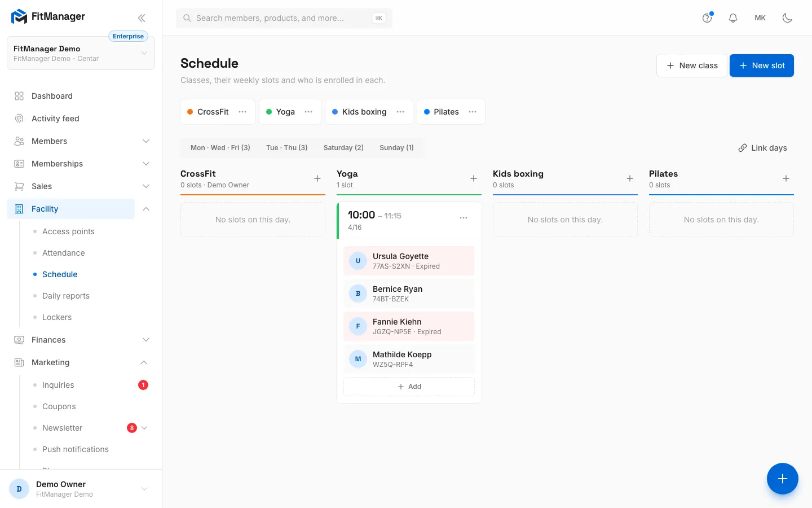Open Daily reports
The width and height of the screenshot is (812, 508).
point(66,296)
